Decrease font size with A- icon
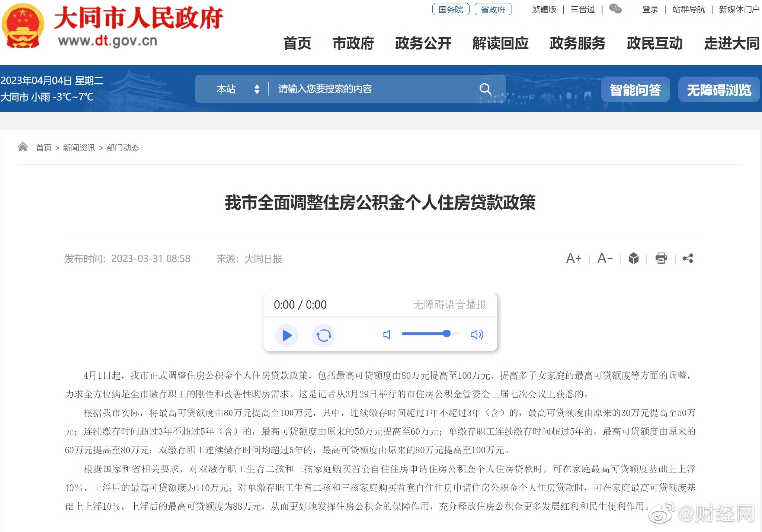 pyautogui.click(x=605, y=258)
